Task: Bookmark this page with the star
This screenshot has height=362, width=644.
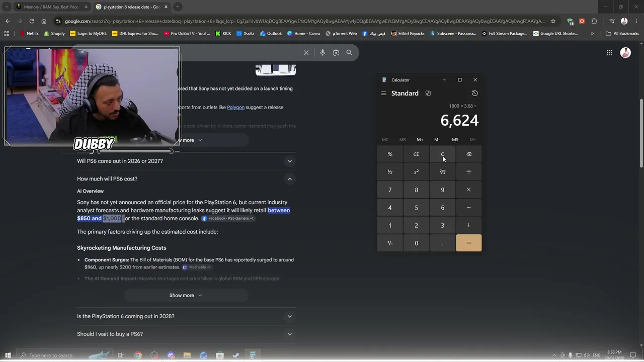Action: pyautogui.click(x=553, y=21)
